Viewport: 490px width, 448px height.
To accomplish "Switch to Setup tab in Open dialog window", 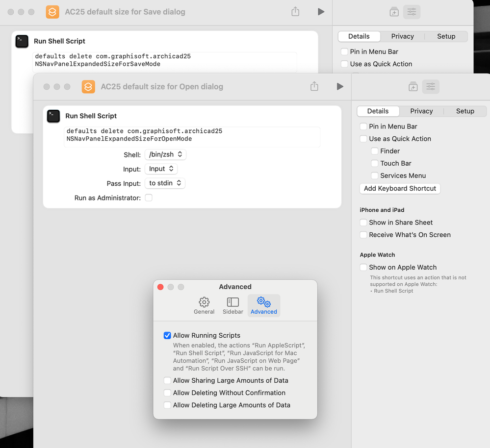I will pos(465,111).
